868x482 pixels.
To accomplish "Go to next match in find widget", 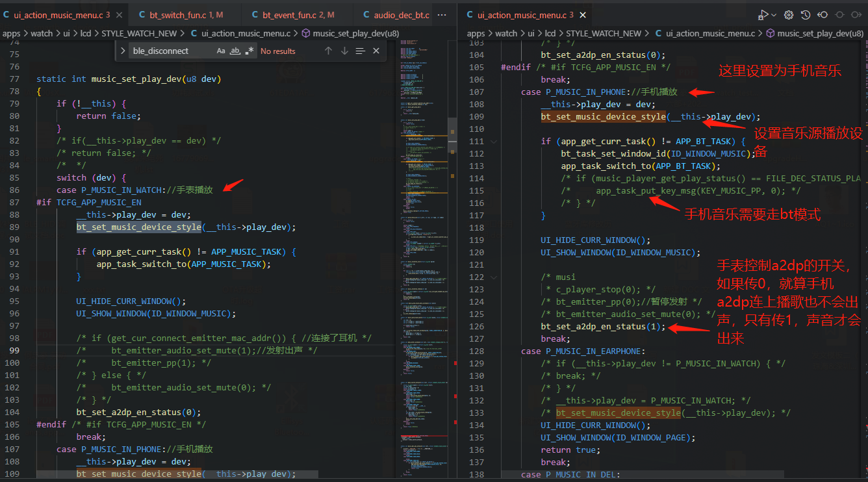I will pyautogui.click(x=344, y=51).
